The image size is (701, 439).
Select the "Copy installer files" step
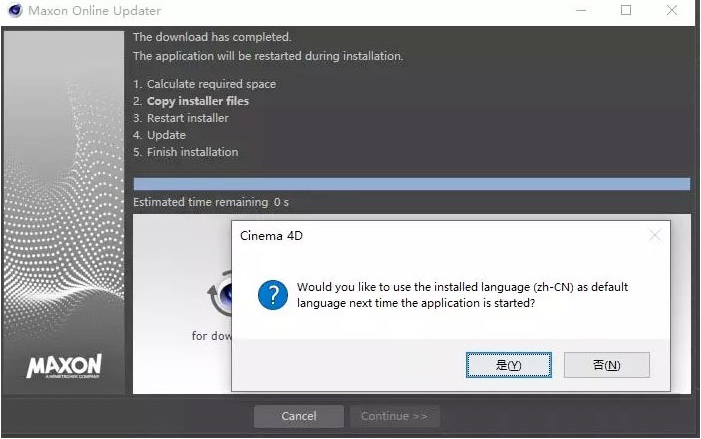point(198,101)
